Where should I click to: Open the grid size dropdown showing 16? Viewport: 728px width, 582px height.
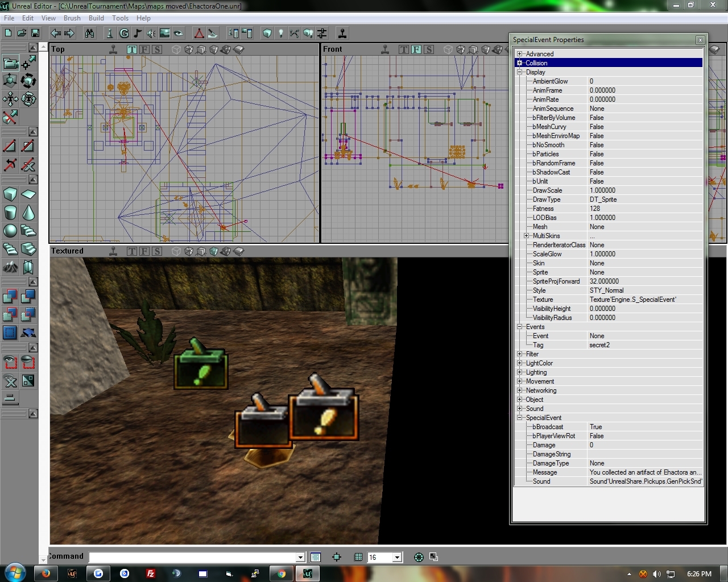[x=398, y=557]
